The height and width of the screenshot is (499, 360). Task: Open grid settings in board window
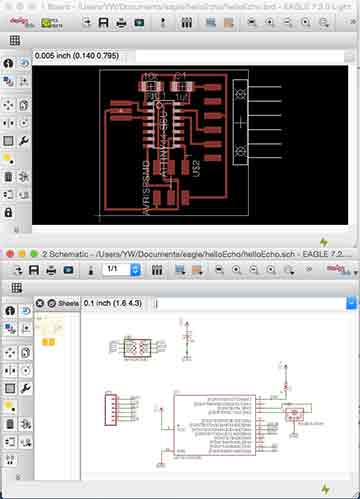pyautogui.click(x=14, y=41)
